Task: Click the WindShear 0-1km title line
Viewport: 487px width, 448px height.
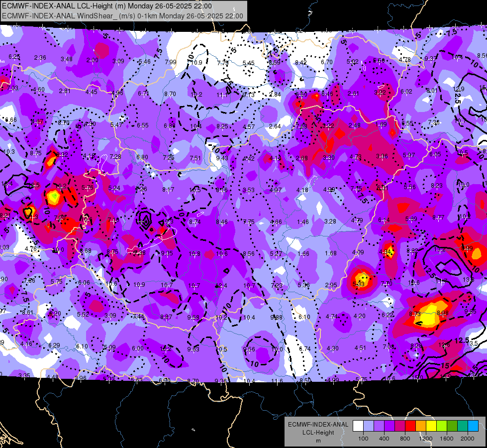Action: click(x=122, y=16)
